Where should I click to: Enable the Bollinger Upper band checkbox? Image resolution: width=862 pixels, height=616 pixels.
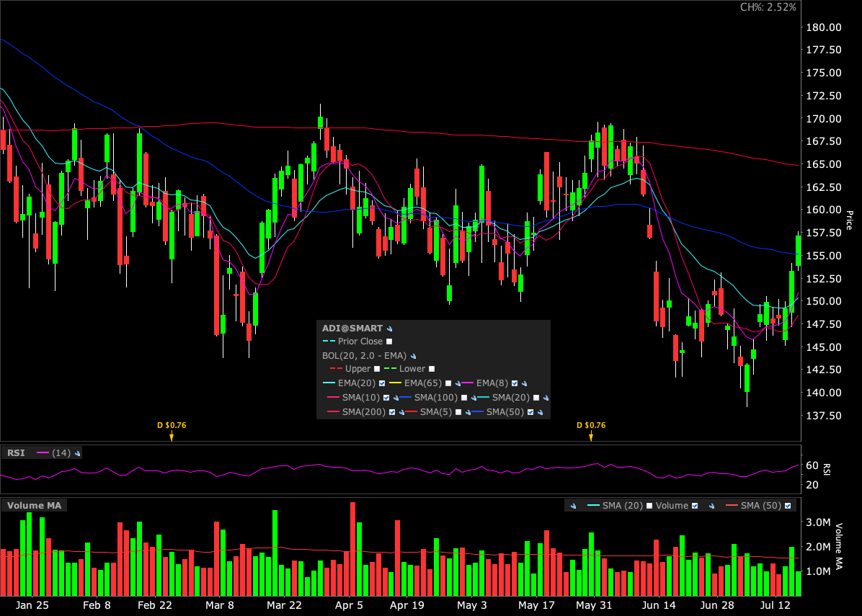pyautogui.click(x=377, y=369)
